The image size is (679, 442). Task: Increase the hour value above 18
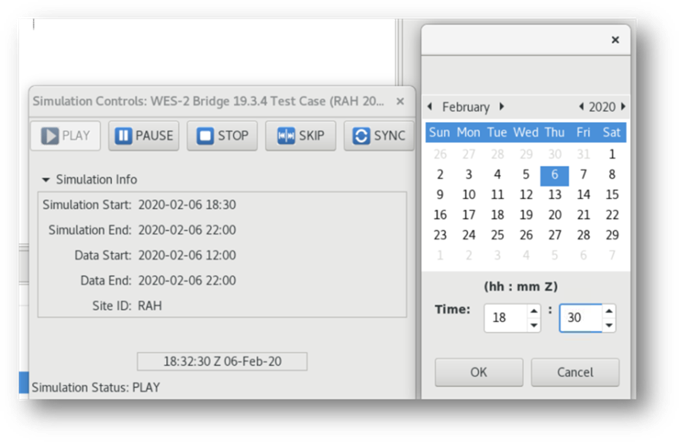point(534,311)
